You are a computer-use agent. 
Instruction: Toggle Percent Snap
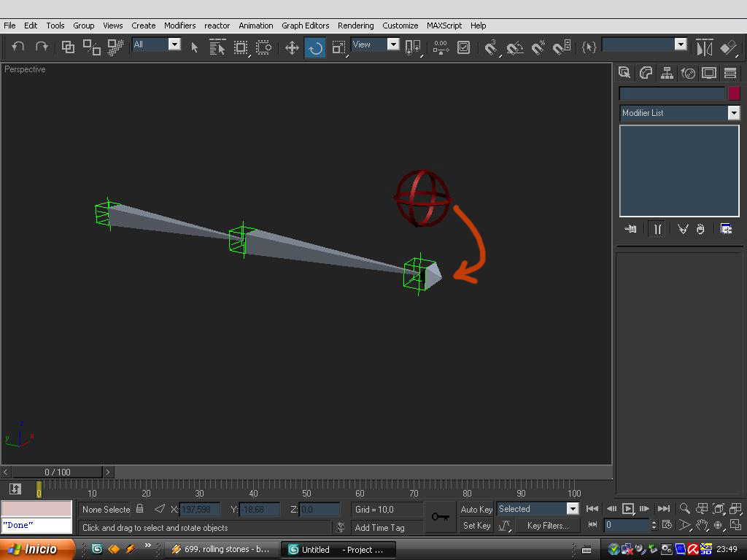click(x=538, y=47)
